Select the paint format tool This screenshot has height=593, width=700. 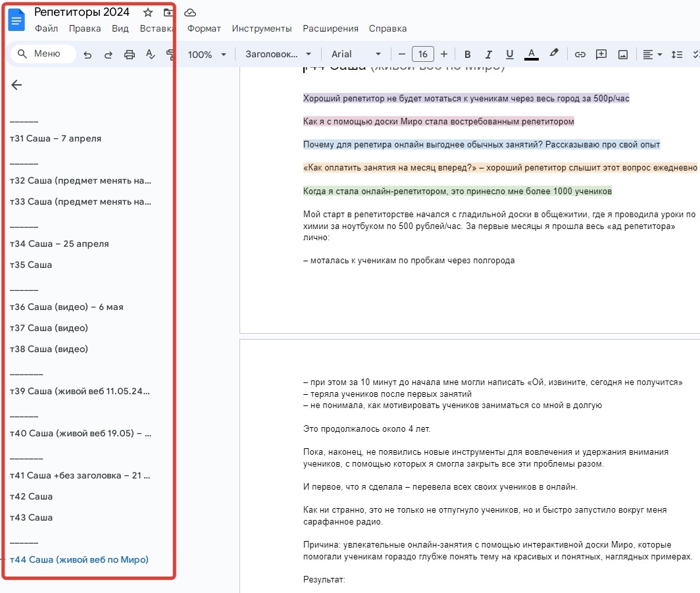tap(170, 55)
